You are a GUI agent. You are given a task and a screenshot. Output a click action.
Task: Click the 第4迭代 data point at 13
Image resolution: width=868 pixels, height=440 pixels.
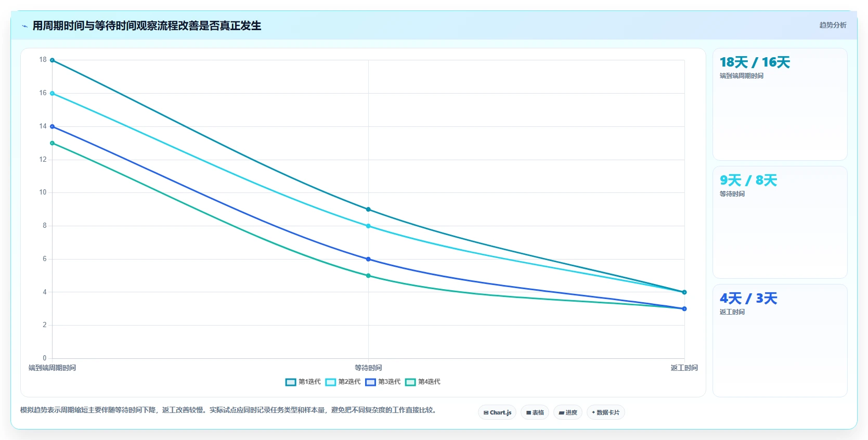pos(52,143)
